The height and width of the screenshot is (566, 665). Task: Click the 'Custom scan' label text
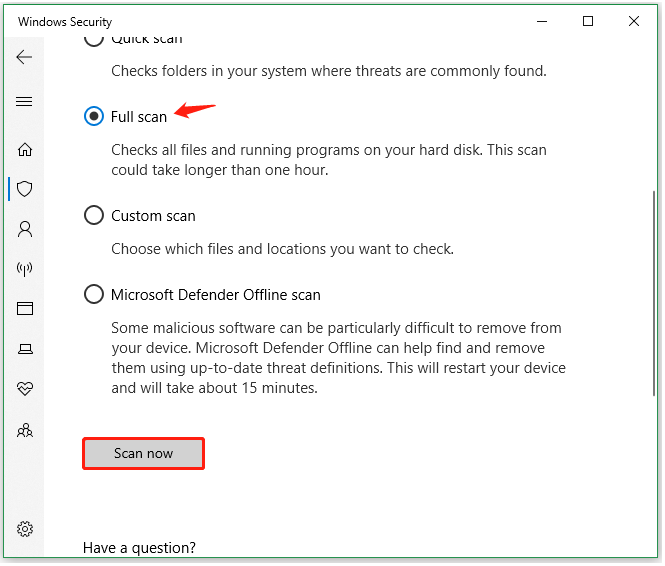(154, 217)
